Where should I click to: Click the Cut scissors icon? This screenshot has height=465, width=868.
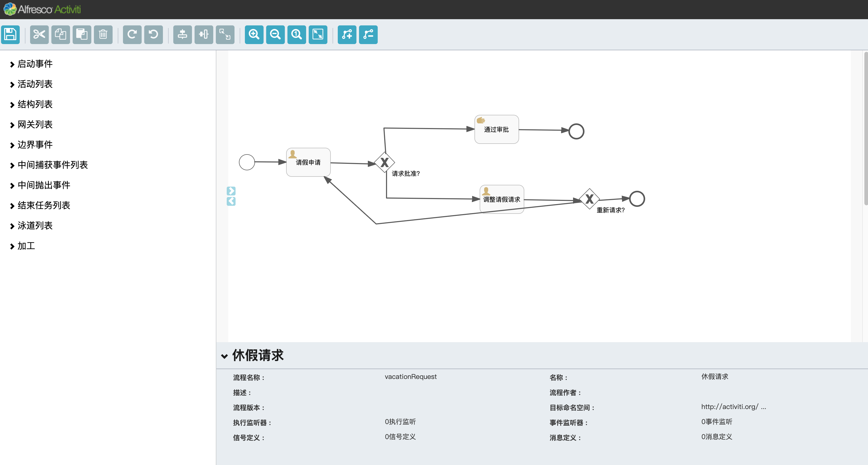click(x=39, y=34)
